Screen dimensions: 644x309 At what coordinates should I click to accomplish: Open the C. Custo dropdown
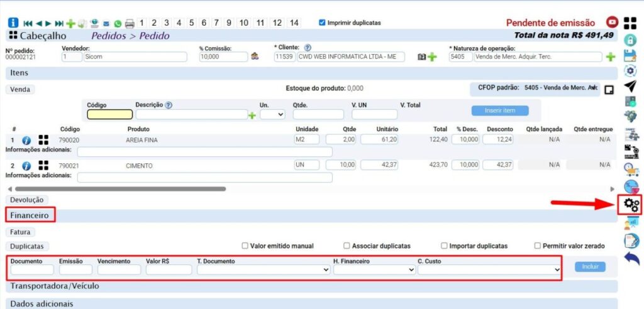click(x=489, y=269)
